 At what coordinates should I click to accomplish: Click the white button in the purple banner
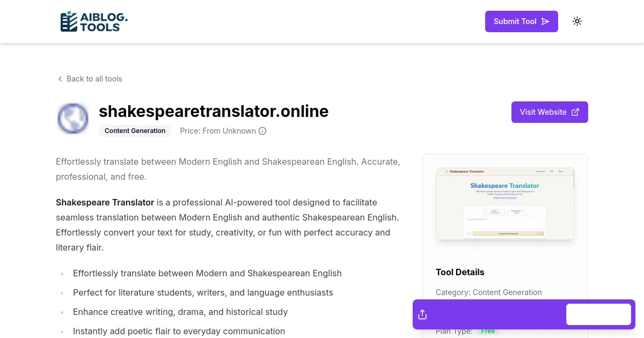pos(598,314)
